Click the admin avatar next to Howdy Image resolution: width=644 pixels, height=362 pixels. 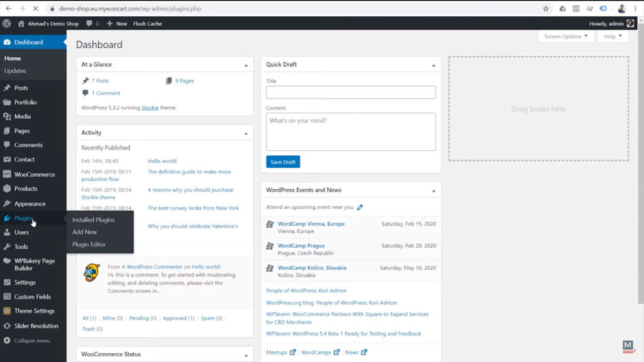click(630, 23)
